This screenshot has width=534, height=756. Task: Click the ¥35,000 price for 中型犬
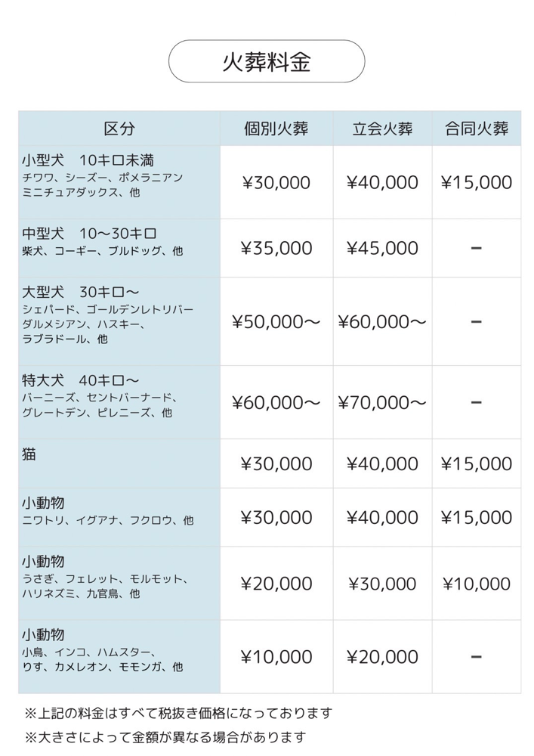click(276, 248)
